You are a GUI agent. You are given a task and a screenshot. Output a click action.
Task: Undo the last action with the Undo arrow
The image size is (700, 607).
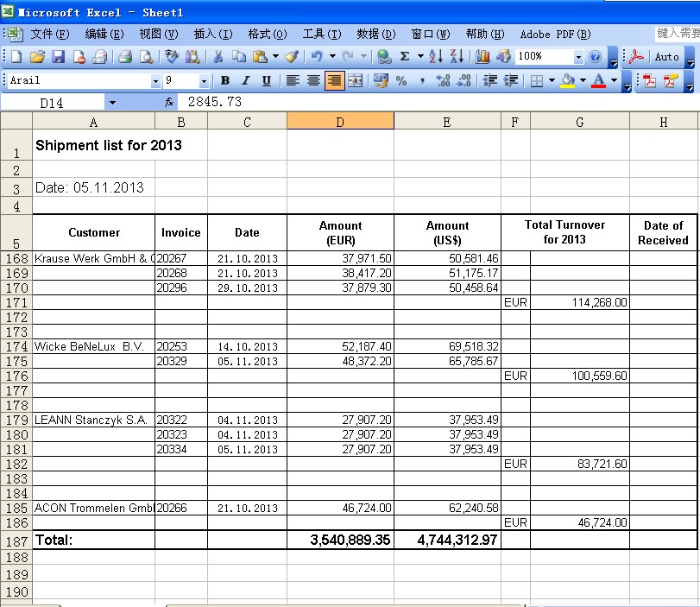(x=317, y=57)
